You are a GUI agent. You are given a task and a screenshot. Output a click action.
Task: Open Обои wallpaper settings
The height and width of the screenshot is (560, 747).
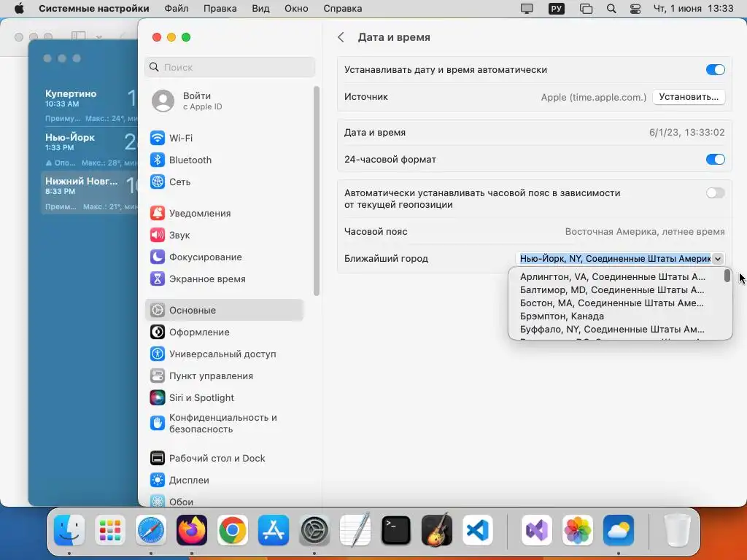pyautogui.click(x=225, y=502)
